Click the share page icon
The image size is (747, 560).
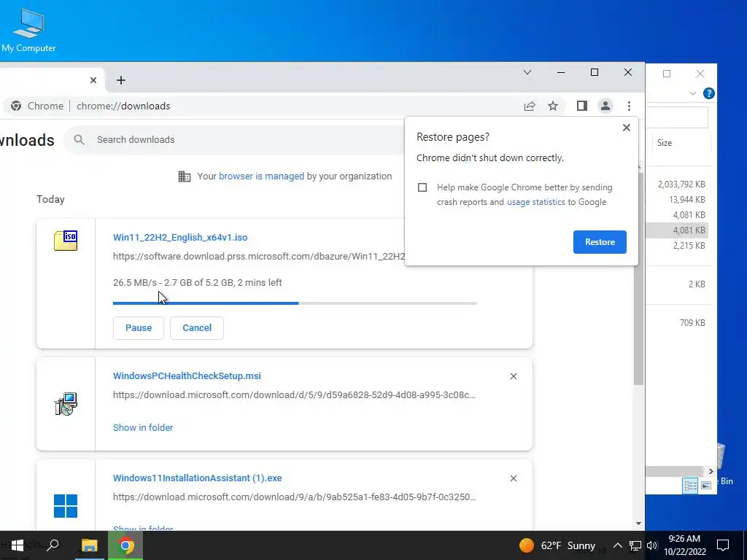coord(530,106)
